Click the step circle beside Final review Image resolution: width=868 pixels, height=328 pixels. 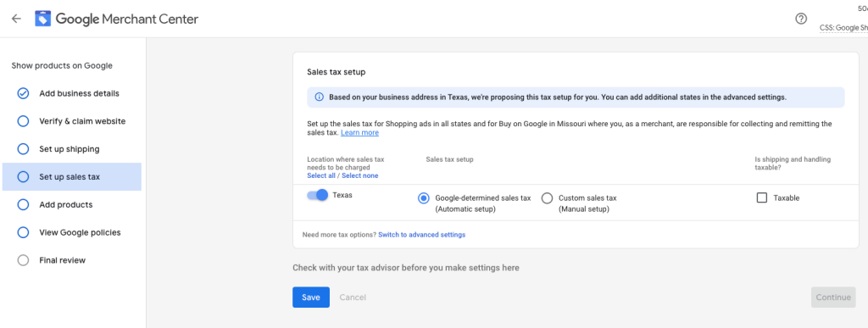23,260
